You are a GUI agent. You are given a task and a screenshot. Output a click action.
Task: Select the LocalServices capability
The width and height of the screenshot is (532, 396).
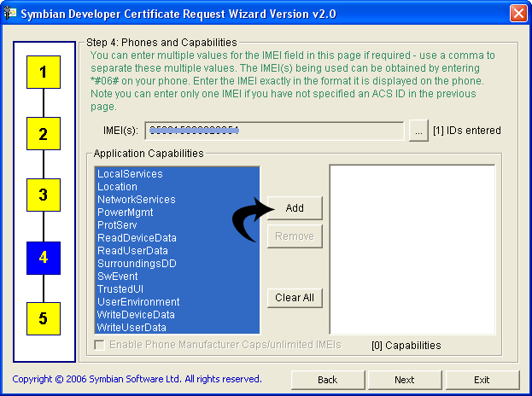click(178, 174)
